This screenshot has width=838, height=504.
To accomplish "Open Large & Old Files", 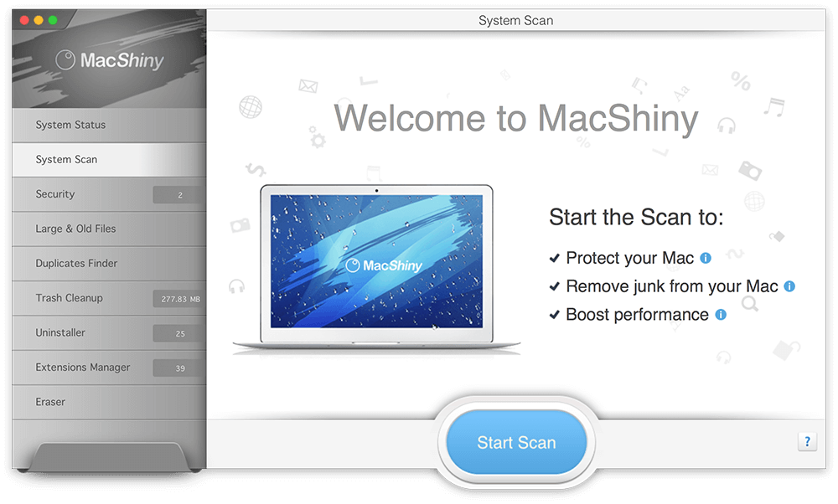I will click(x=109, y=229).
